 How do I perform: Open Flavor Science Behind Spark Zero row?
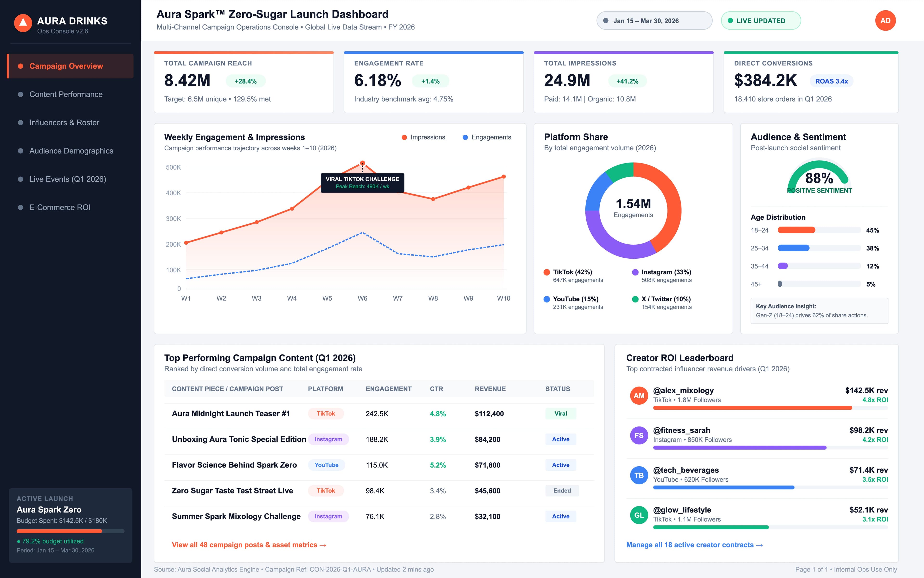pos(379,465)
